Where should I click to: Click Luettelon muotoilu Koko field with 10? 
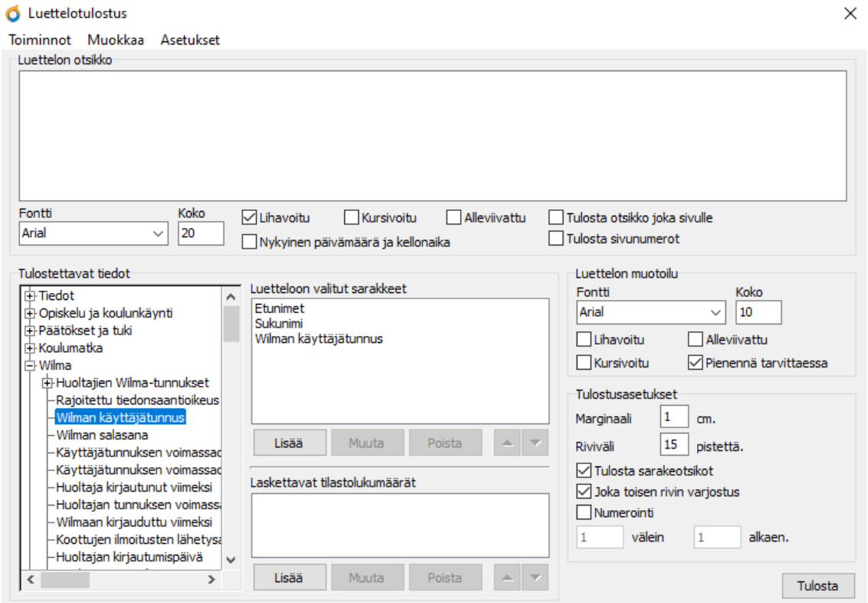pos(758,312)
